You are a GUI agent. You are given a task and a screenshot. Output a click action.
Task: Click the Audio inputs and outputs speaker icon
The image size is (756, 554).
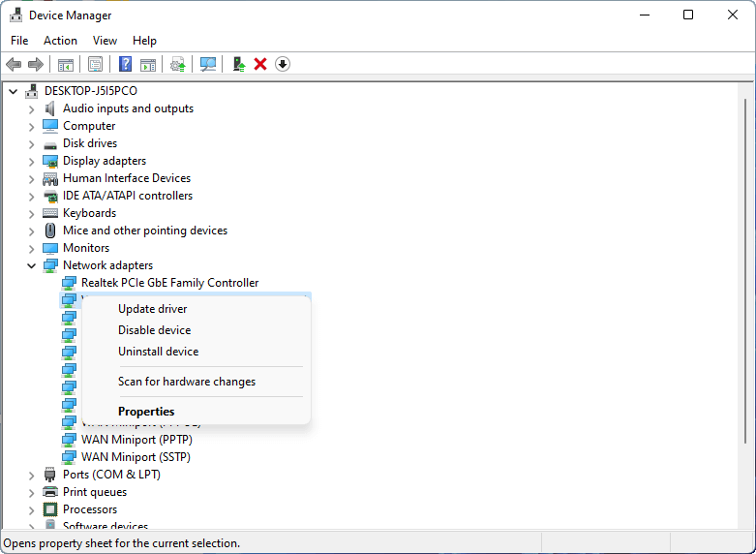click(50, 108)
